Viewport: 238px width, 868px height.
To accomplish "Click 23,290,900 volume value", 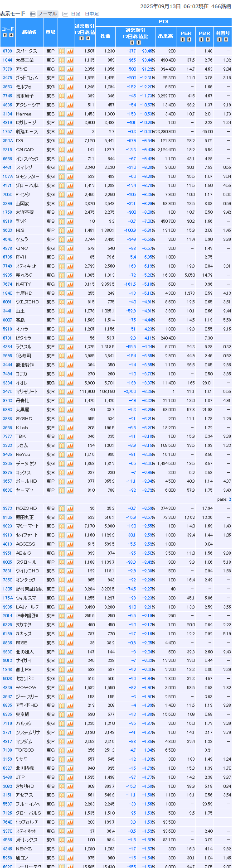I will [165, 132].
